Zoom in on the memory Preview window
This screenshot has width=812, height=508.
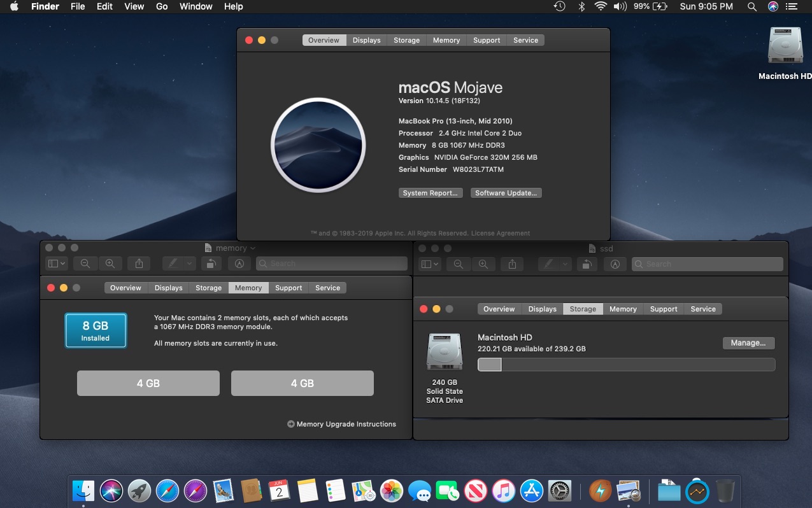(110, 264)
